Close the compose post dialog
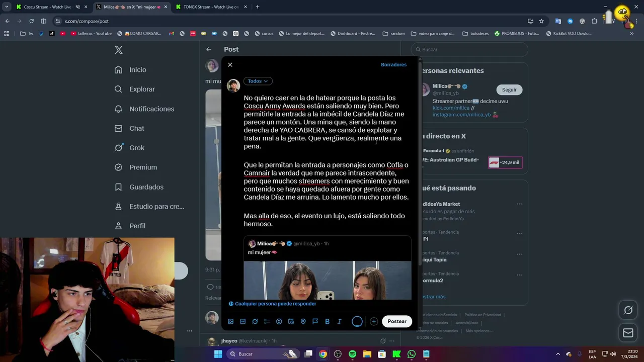 (x=230, y=65)
